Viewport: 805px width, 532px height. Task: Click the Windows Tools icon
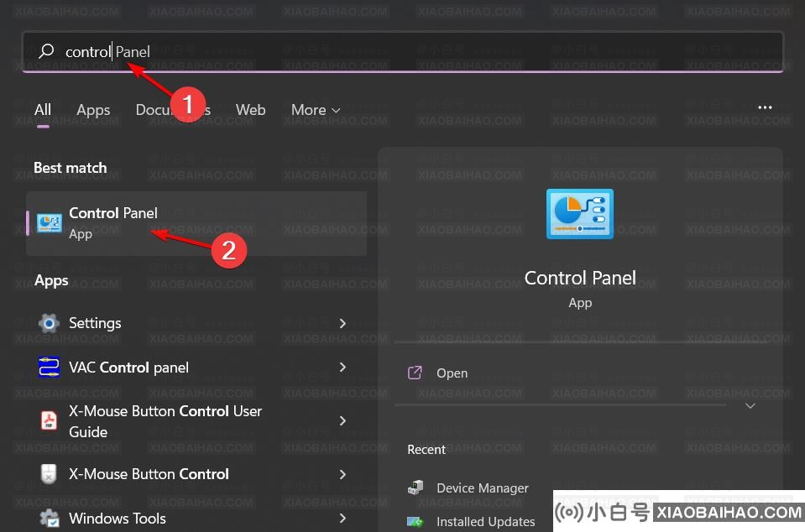point(50,518)
